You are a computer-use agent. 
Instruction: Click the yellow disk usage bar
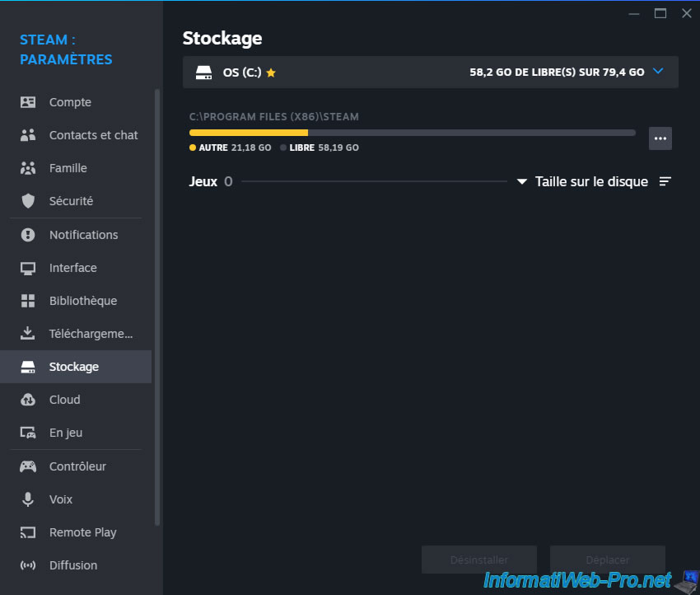(x=249, y=133)
